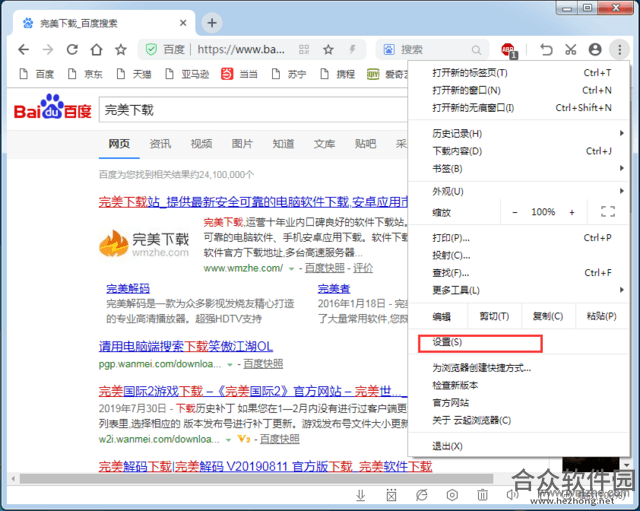
Task: Choose 投射(C)... from the menu
Action: pyautogui.click(x=519, y=255)
